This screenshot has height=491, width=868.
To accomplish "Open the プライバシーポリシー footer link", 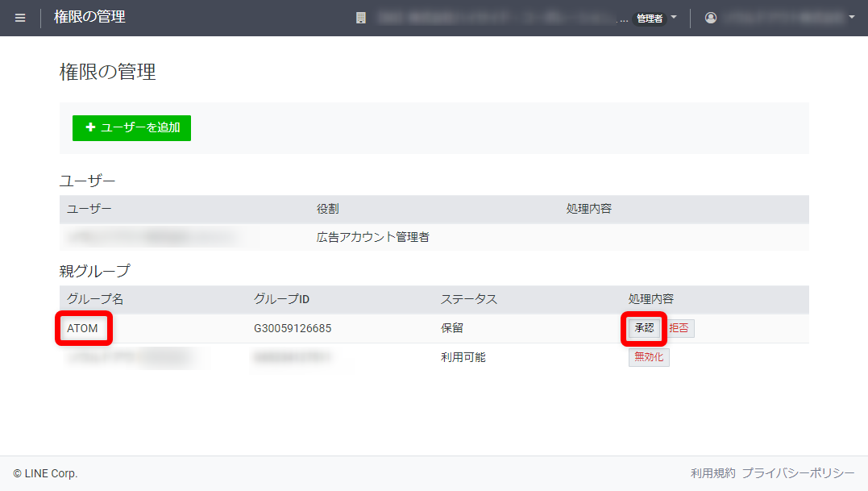I will pyautogui.click(x=798, y=473).
